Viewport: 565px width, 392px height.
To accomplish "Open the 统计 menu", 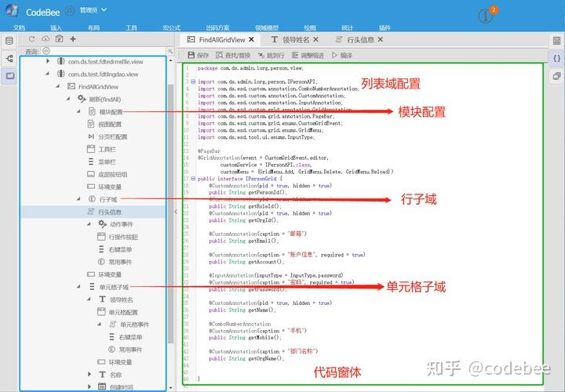I will point(348,27).
